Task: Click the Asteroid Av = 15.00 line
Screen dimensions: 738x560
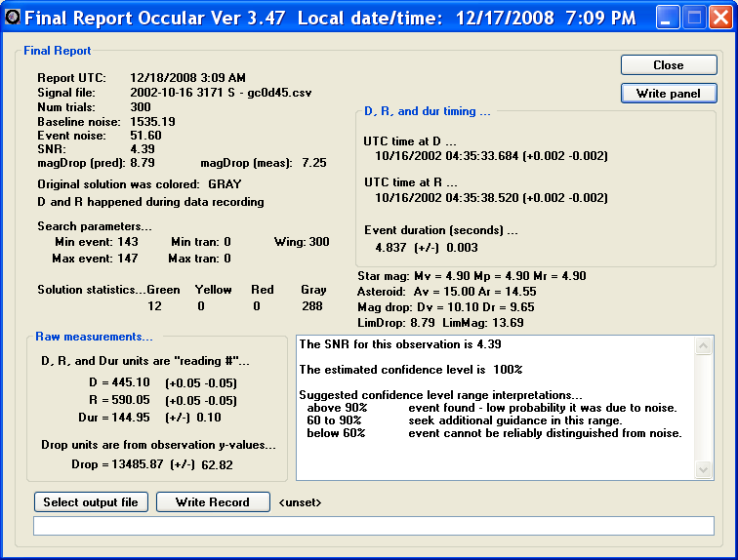Action: click(447, 292)
